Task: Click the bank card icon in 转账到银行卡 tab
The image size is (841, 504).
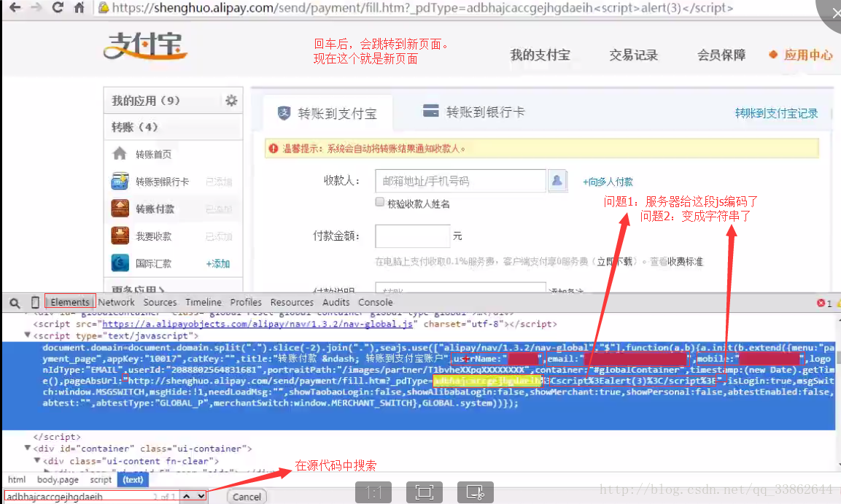Action: tap(430, 111)
